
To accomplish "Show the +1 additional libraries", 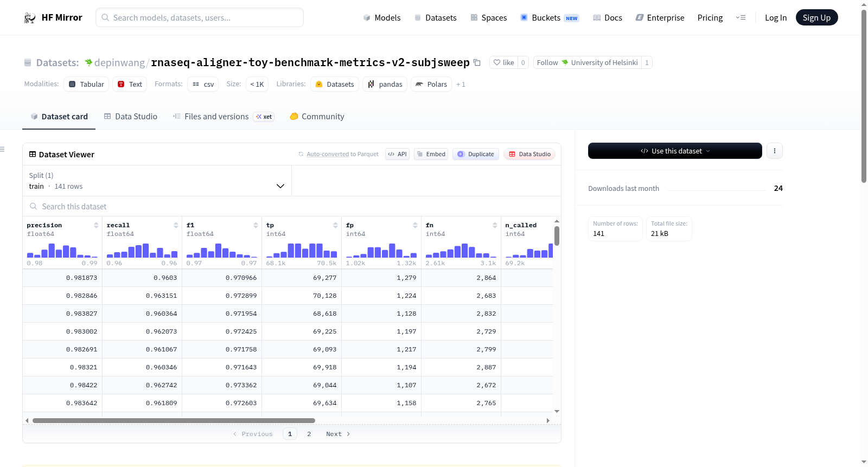I will (x=461, y=85).
